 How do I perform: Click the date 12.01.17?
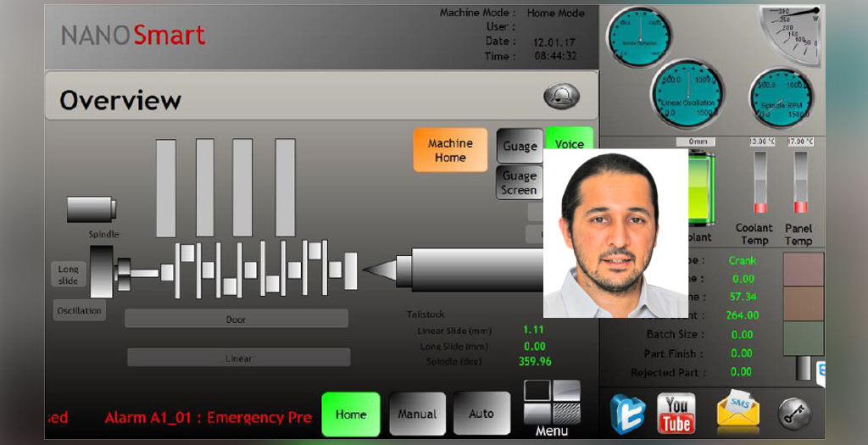554,42
